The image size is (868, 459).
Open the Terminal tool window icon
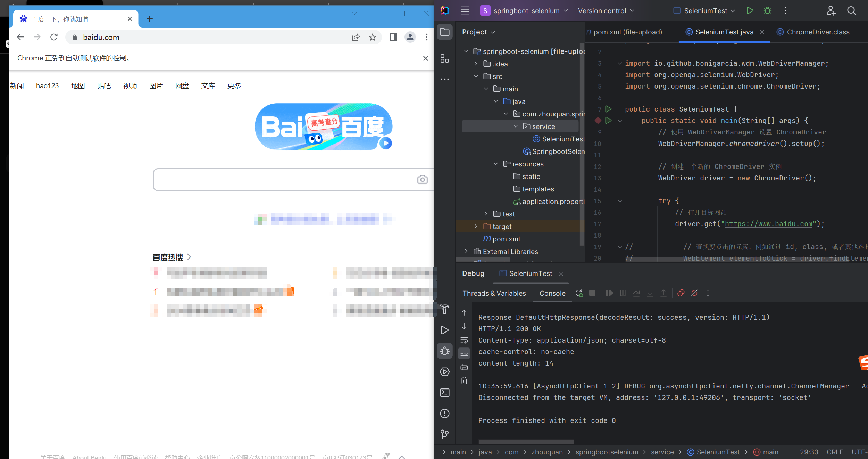click(444, 393)
